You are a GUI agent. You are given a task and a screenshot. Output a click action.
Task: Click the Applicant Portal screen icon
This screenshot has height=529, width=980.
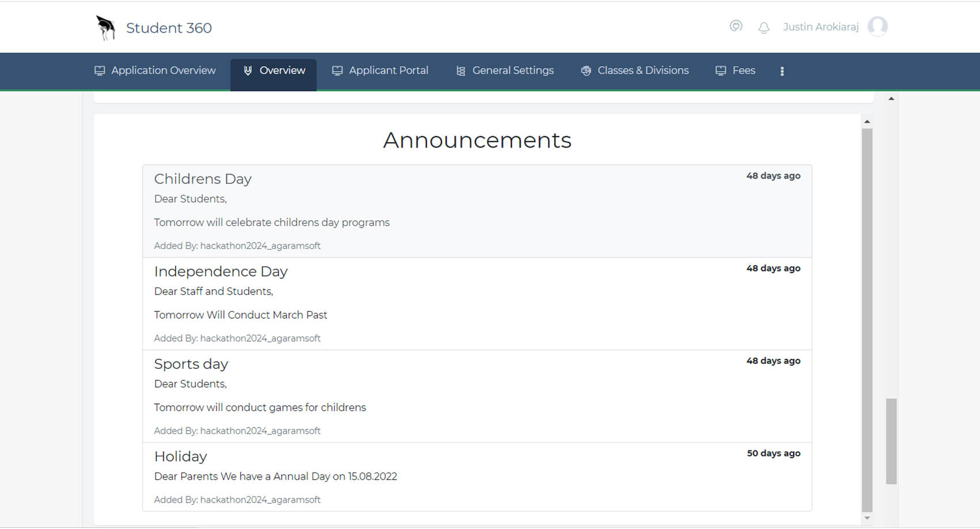point(338,70)
